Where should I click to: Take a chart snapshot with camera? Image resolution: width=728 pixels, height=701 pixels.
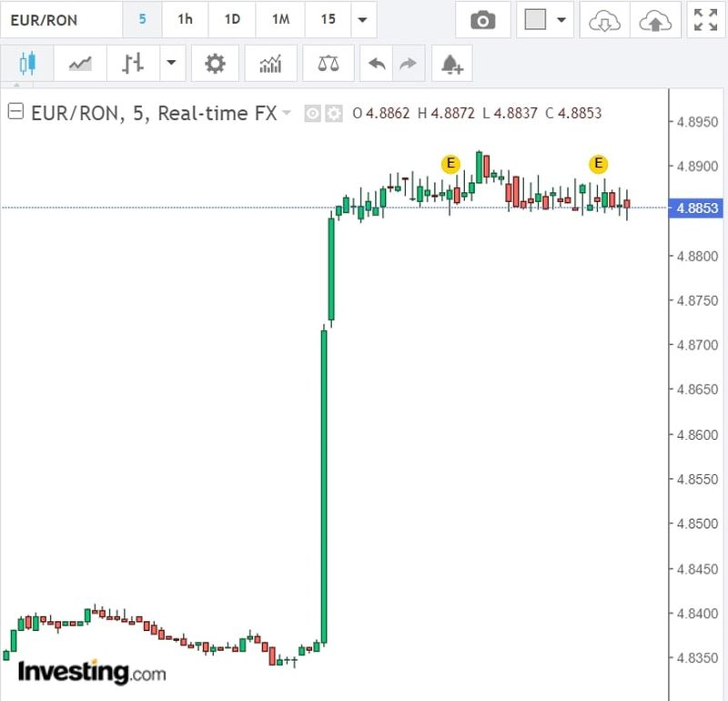[482, 20]
